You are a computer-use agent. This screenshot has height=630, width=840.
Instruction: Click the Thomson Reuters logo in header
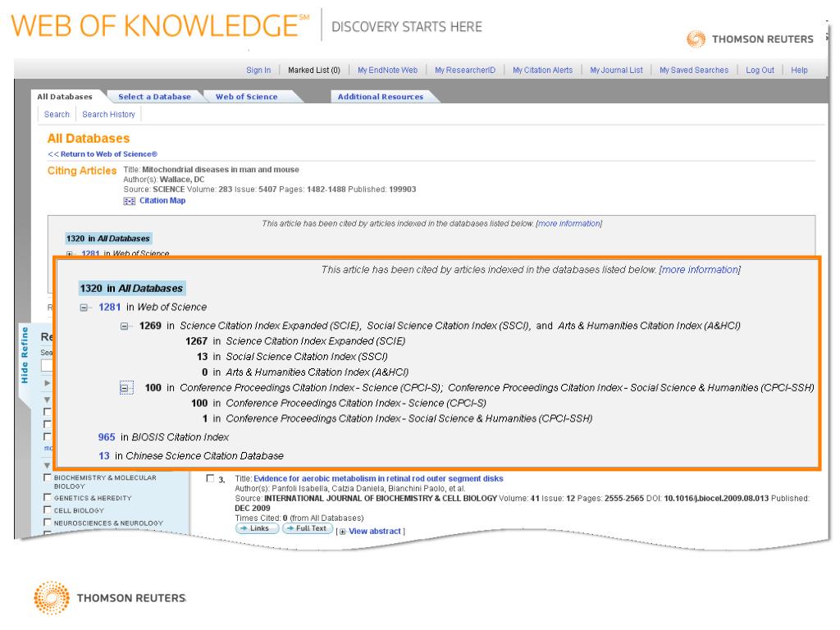(x=750, y=39)
